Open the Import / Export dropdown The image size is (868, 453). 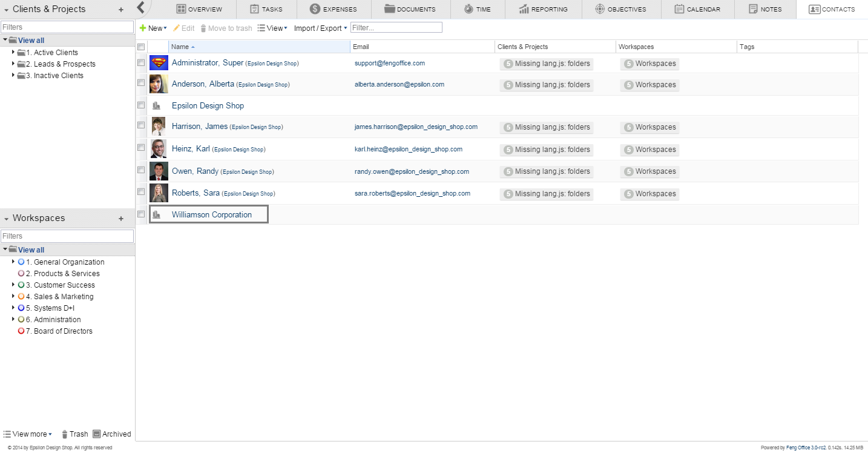320,28
